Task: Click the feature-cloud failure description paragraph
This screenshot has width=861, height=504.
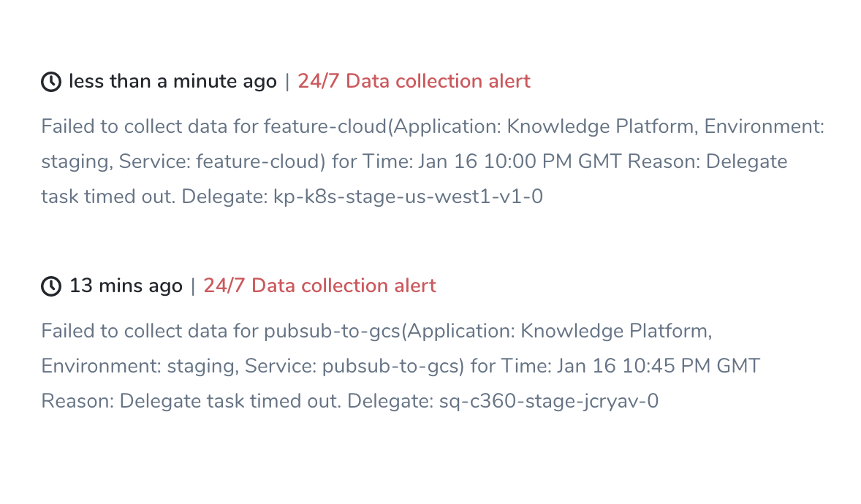Action: click(x=433, y=161)
